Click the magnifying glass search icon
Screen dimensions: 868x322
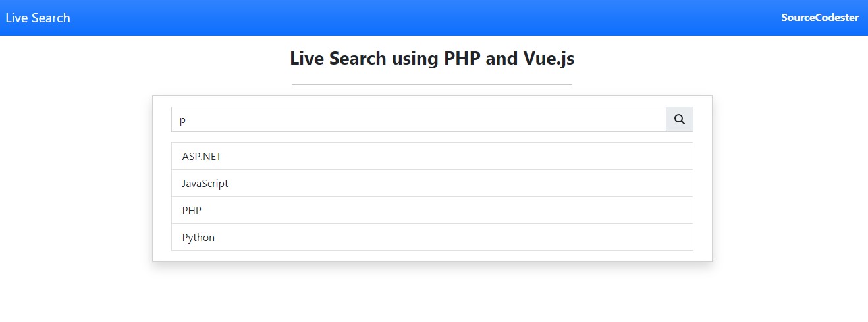[680, 119]
